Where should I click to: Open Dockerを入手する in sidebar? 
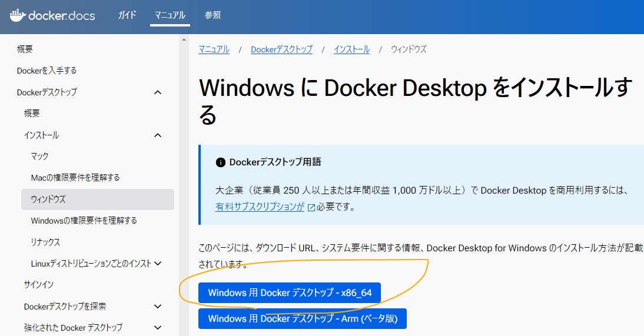[x=47, y=71]
